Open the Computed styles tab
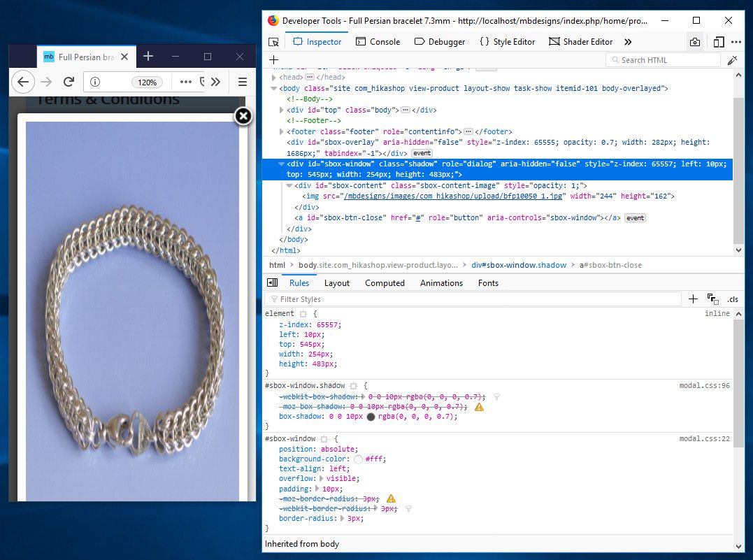The image size is (753, 560). [x=385, y=283]
